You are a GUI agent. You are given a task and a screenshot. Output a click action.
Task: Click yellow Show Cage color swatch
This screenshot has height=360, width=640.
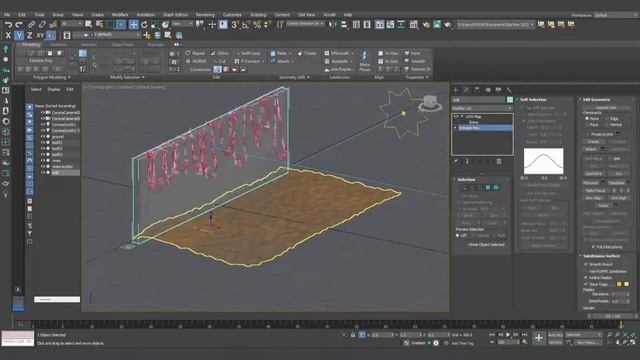point(619,284)
